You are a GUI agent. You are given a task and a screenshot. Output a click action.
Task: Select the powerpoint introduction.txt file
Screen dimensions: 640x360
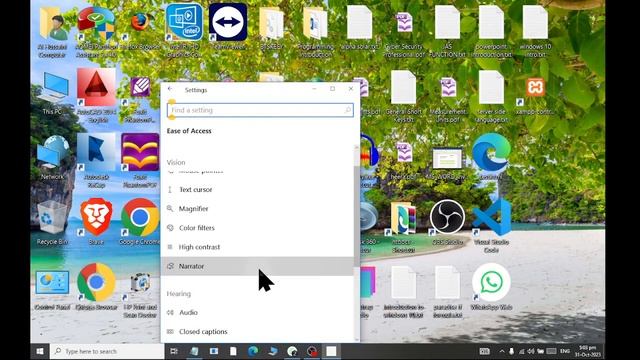pos(491,31)
